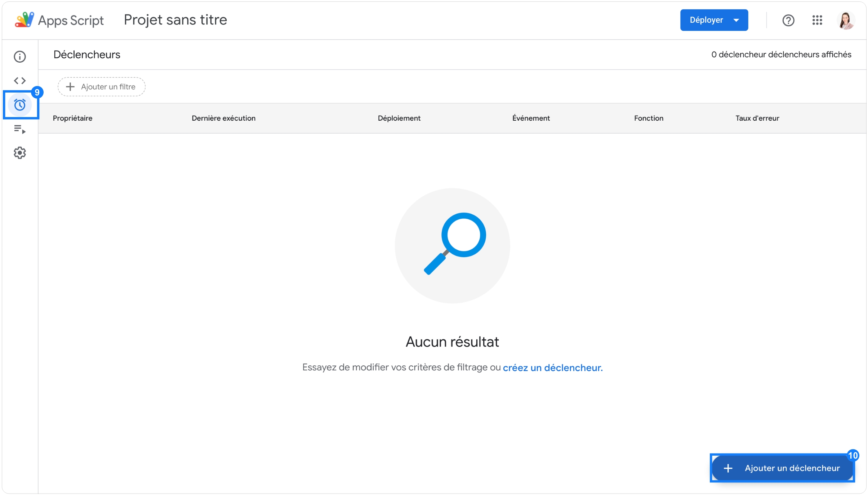
Task: Click the Dernière exécution column header
Action: pyautogui.click(x=223, y=118)
